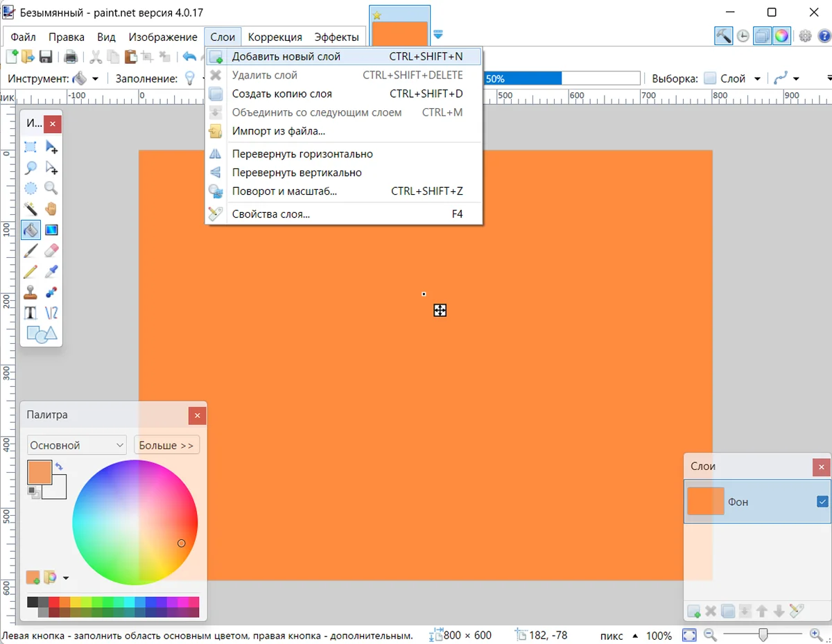832x644 pixels.
Task: Click the 'Больше >>' button
Action: click(x=166, y=445)
